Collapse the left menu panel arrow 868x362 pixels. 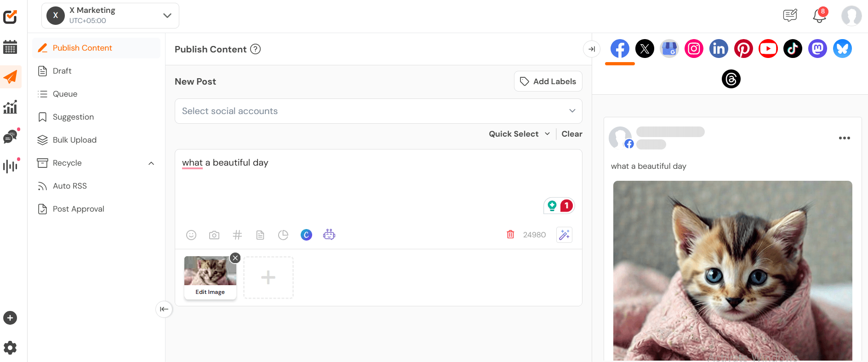(x=164, y=309)
